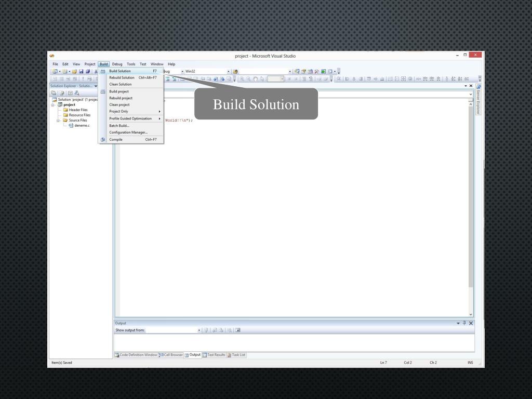Open the Project menu
The width and height of the screenshot is (532, 399).
pyautogui.click(x=90, y=64)
